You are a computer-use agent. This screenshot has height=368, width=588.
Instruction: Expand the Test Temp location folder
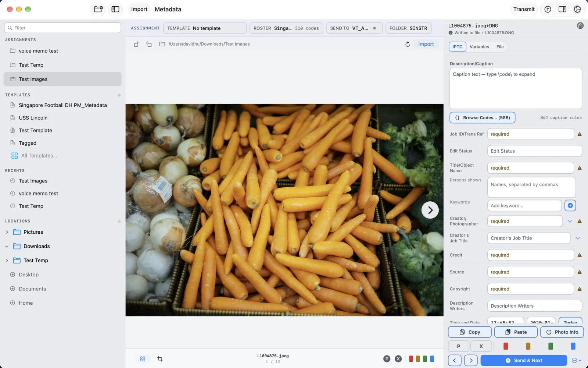coord(7,261)
